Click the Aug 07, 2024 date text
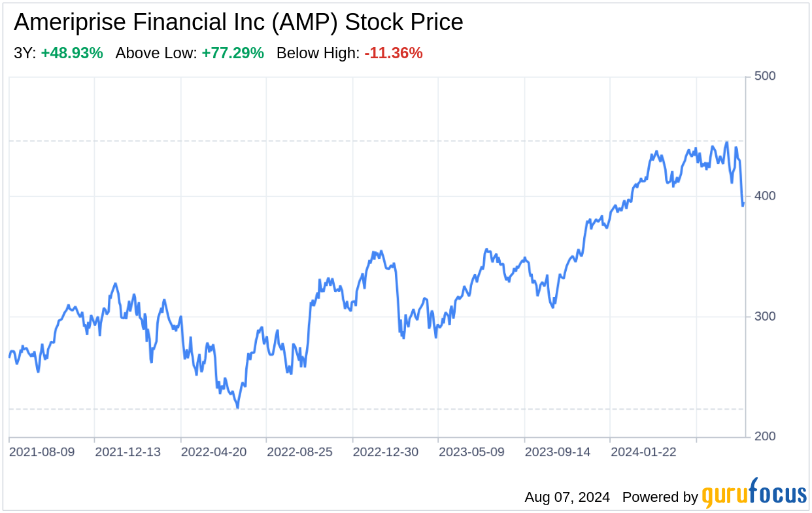 pos(567,497)
